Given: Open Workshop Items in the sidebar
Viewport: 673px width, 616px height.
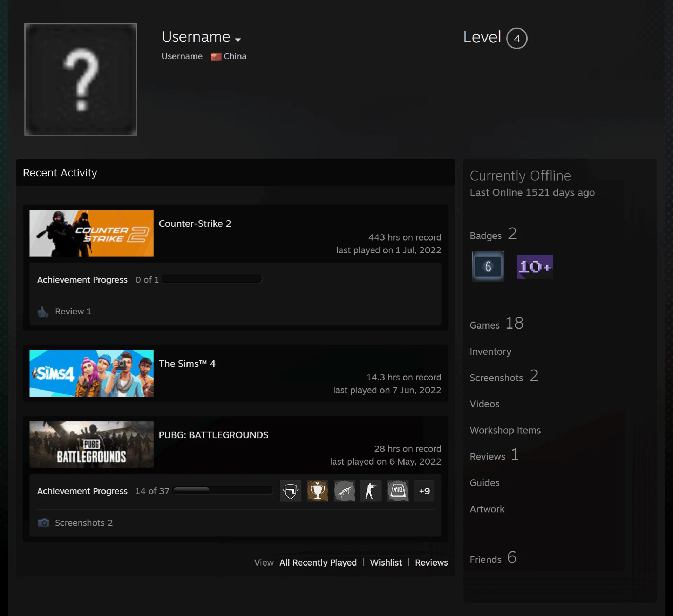Looking at the screenshot, I should [x=505, y=430].
